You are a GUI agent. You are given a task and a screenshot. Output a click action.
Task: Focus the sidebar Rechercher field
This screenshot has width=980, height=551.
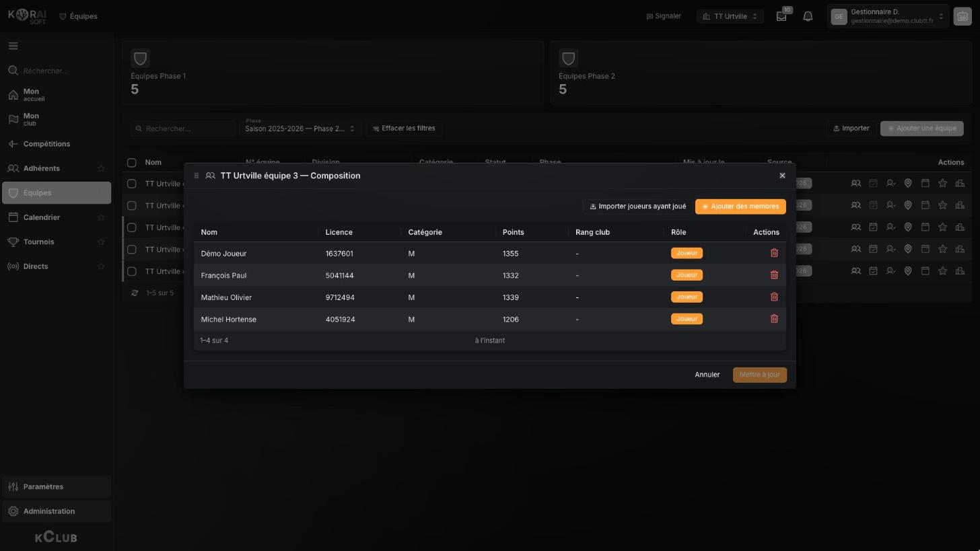(57, 71)
